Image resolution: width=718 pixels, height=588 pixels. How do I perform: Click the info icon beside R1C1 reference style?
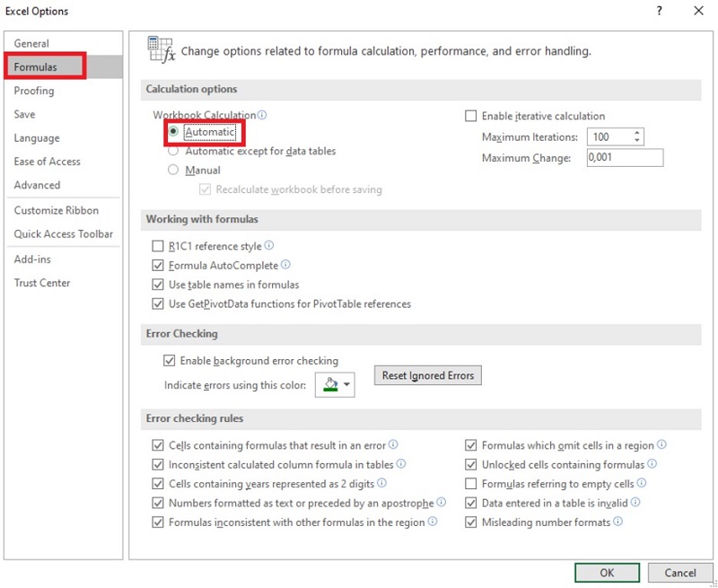(271, 246)
